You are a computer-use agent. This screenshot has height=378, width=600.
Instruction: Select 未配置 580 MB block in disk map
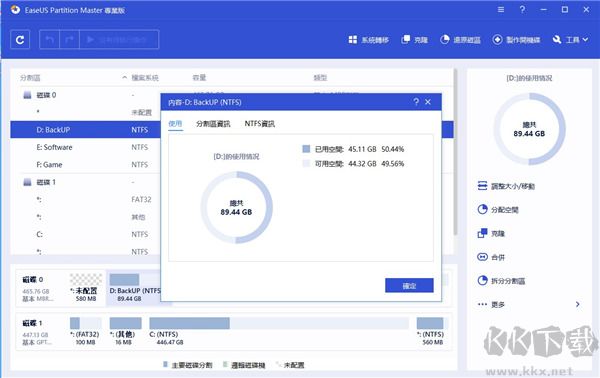coord(86,288)
